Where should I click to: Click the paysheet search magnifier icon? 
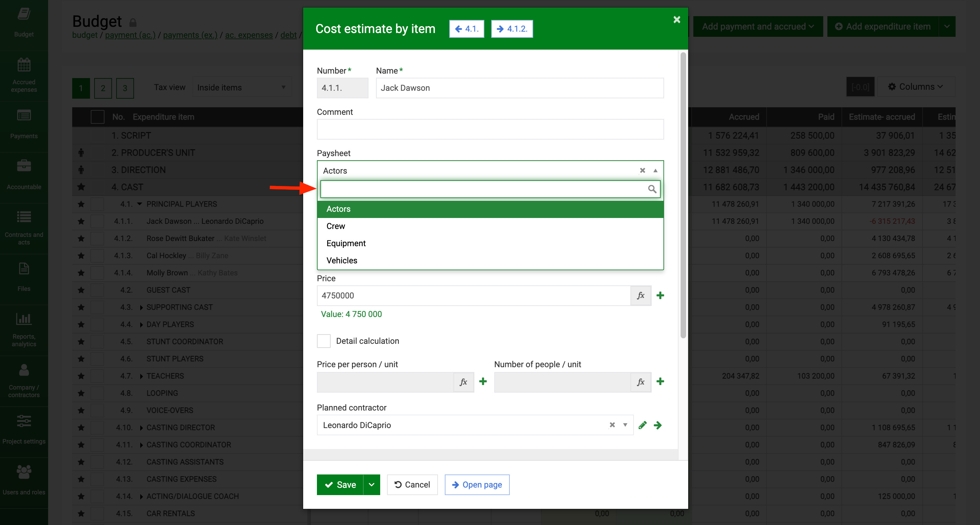click(x=652, y=189)
